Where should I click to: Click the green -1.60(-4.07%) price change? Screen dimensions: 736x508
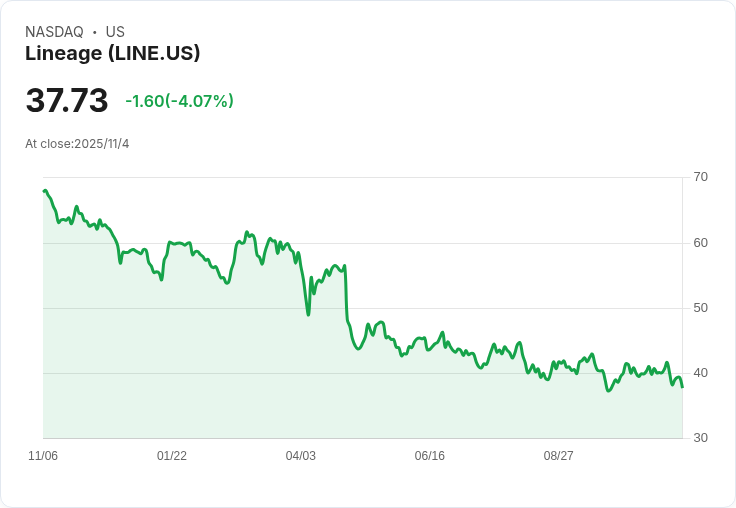[x=179, y=101]
